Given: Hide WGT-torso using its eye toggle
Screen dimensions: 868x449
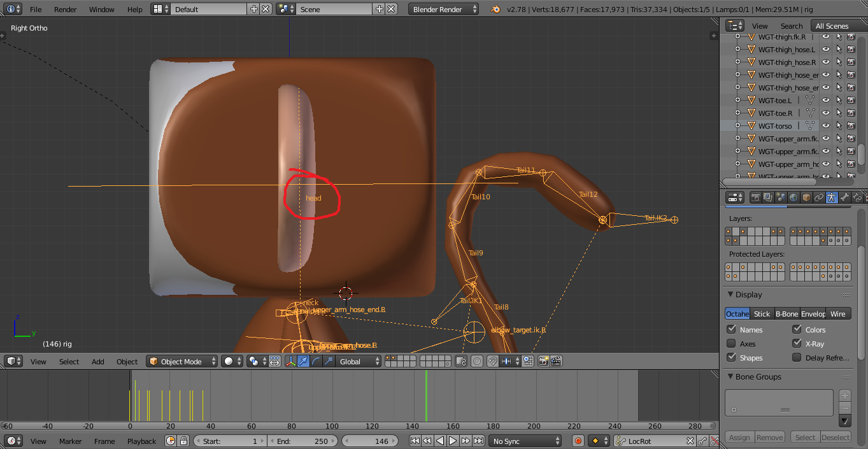Looking at the screenshot, I should (826, 125).
